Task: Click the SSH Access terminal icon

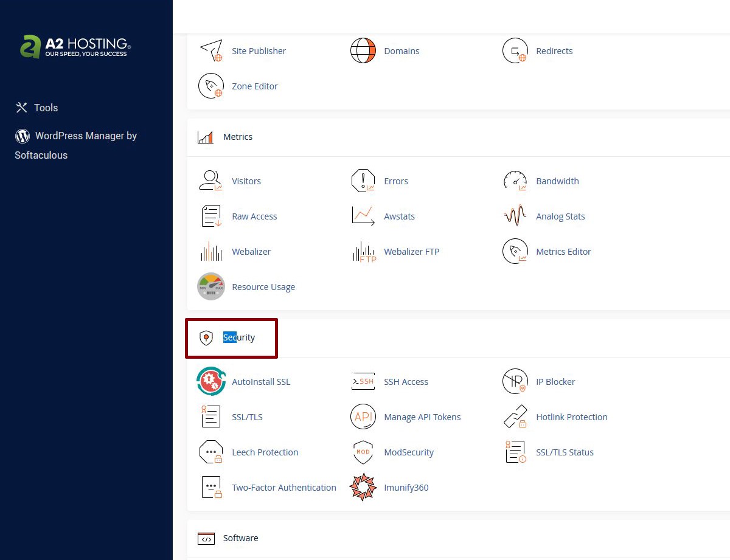Action: (363, 382)
